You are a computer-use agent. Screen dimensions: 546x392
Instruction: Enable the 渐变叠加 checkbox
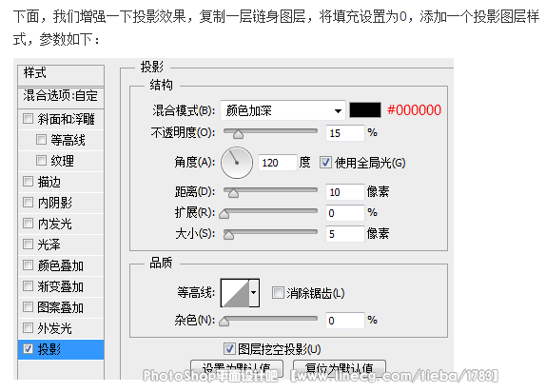tap(28, 286)
